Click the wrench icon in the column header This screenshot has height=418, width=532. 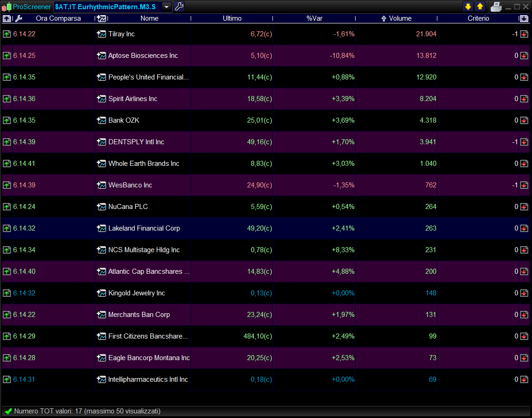click(19, 19)
